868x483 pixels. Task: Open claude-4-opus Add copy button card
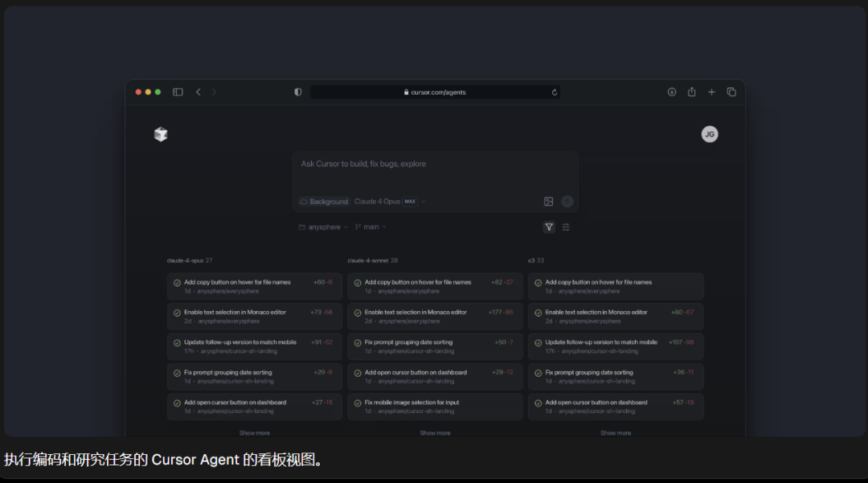coord(255,286)
